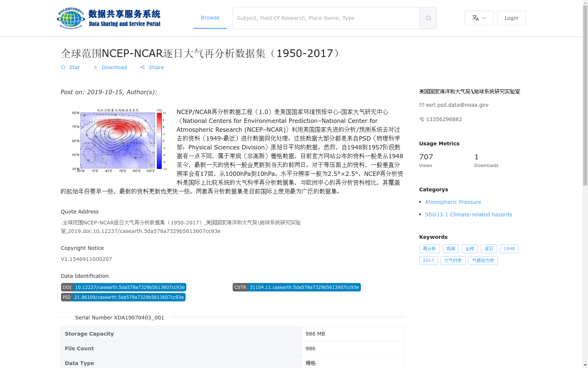Open the Browse tab

(210, 18)
